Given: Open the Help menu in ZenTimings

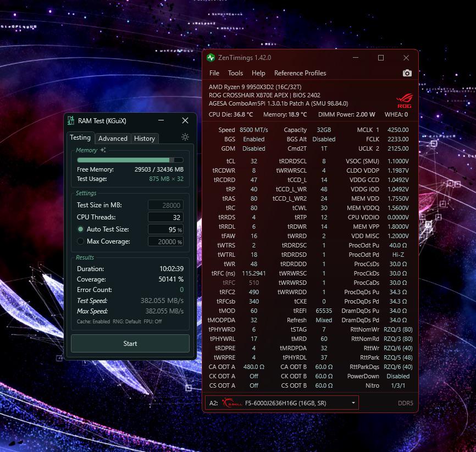Looking at the screenshot, I should (x=258, y=73).
